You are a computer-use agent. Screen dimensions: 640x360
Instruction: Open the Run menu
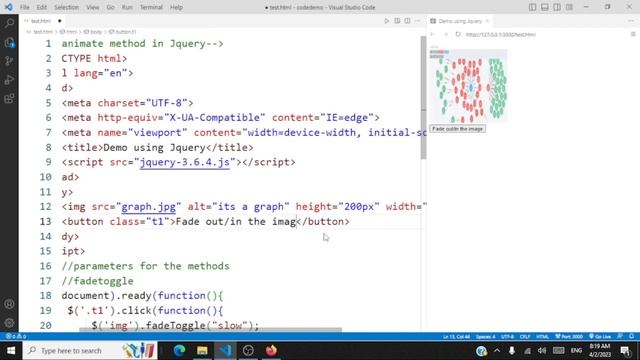(x=127, y=7)
